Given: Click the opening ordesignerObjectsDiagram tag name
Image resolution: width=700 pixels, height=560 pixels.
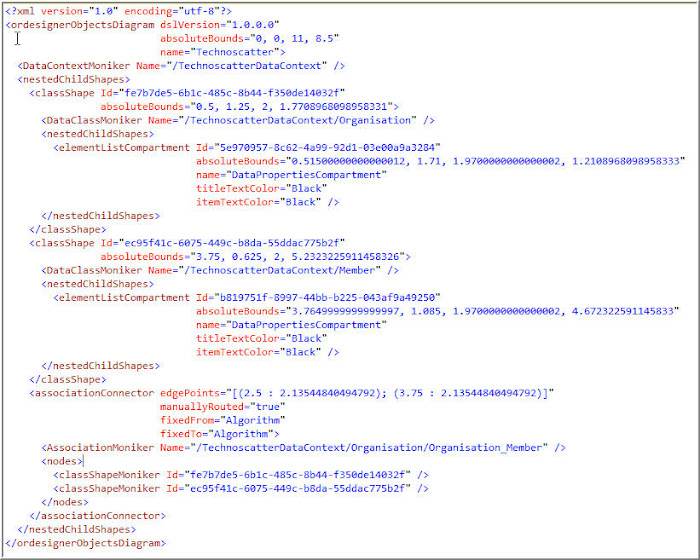Looking at the screenshot, I should point(83,25).
